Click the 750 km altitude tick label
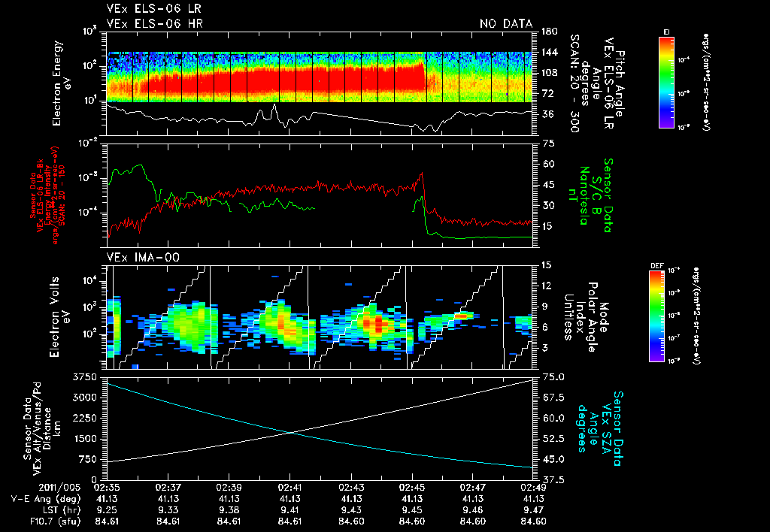 [87, 459]
